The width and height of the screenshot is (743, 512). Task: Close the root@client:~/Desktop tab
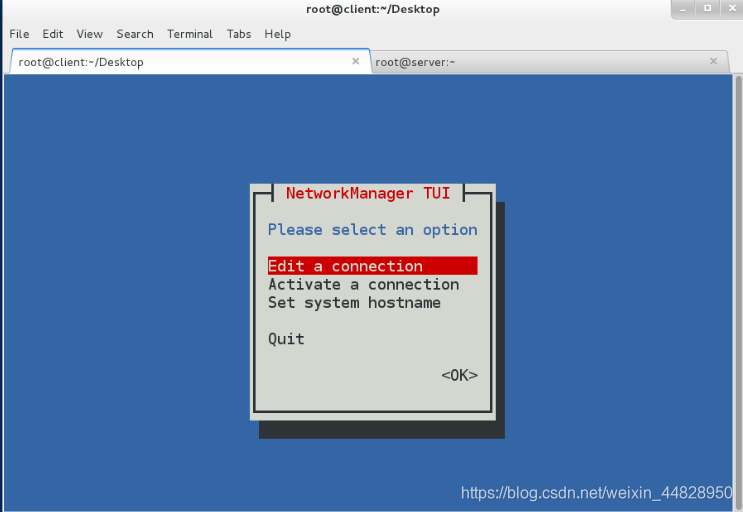pyautogui.click(x=355, y=61)
